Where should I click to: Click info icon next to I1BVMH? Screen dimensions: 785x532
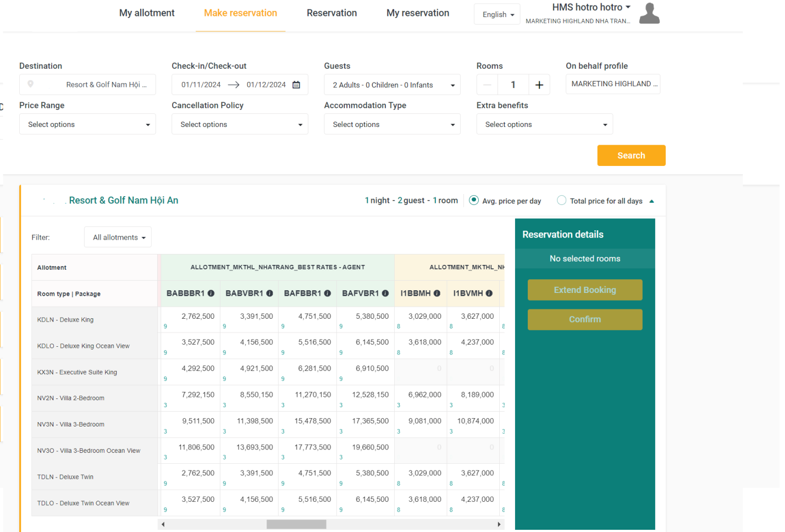tap(489, 293)
